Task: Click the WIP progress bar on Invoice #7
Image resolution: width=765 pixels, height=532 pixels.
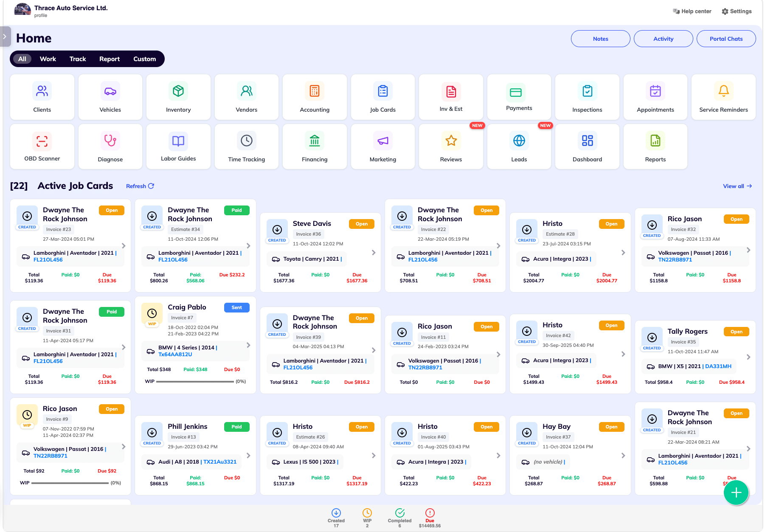Action: (x=195, y=381)
